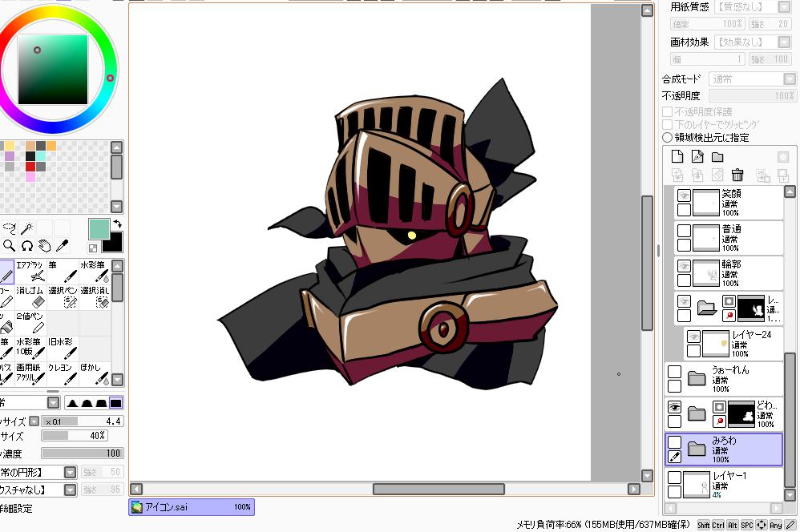Select the うぉーれん folder row
The height and width of the screenshot is (532, 800).
tap(724, 379)
